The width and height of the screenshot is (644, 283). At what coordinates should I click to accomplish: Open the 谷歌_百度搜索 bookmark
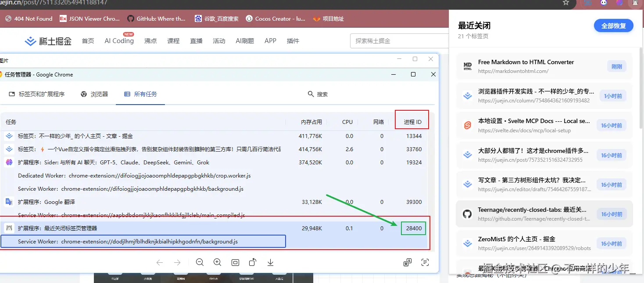(x=217, y=18)
